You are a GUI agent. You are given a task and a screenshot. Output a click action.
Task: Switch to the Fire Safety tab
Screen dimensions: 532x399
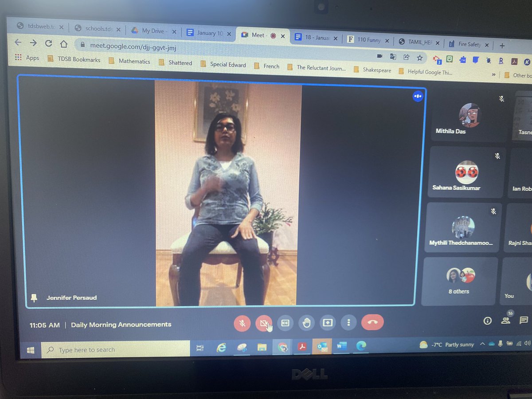tap(469, 44)
